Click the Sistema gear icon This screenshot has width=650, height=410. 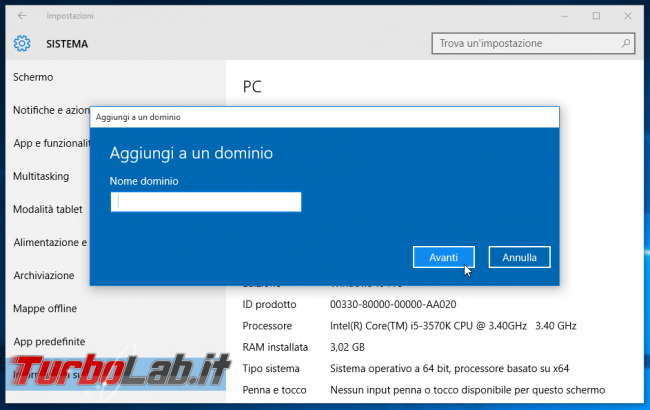click(22, 44)
